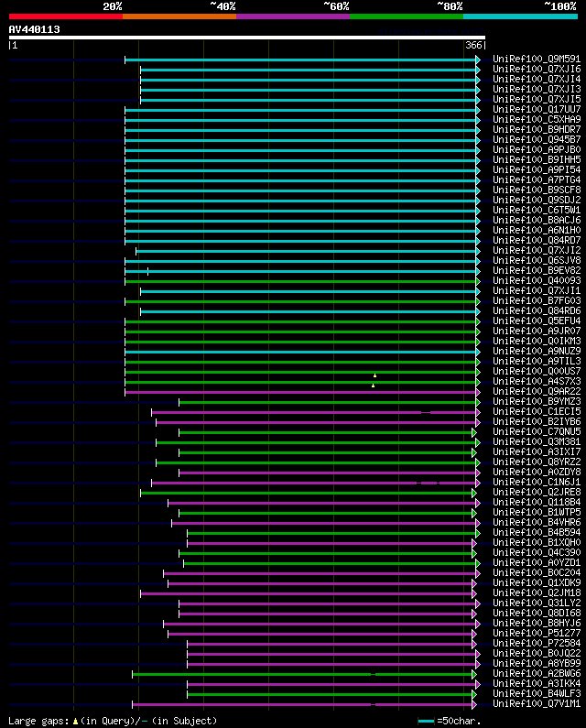Click the orange ~40% color legend bar
Image resolution: width=586 pixels, height=728 pixels.
coord(179,16)
